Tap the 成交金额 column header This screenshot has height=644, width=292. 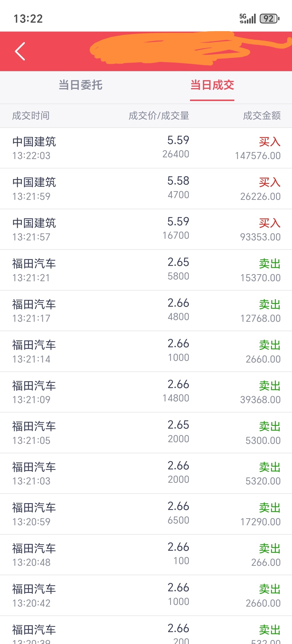click(262, 116)
